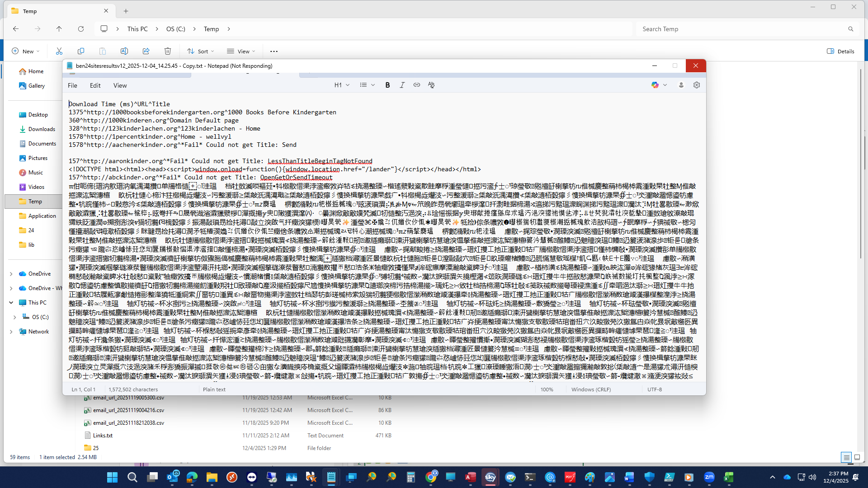Apply italic formatting in Notepad
Screen dimensions: 868x488
(x=402, y=85)
